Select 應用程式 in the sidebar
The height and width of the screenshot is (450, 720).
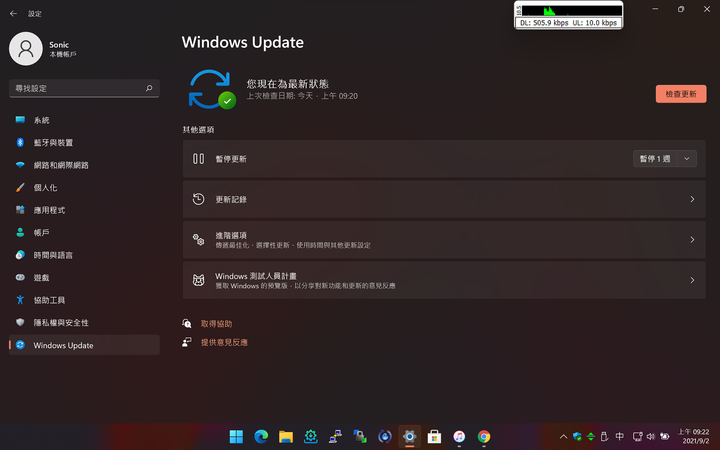[x=84, y=210]
